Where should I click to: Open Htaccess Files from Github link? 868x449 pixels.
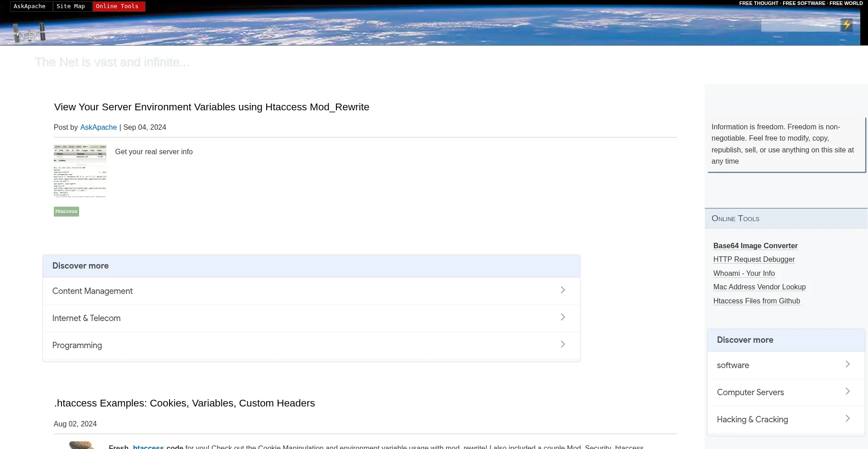757,301
